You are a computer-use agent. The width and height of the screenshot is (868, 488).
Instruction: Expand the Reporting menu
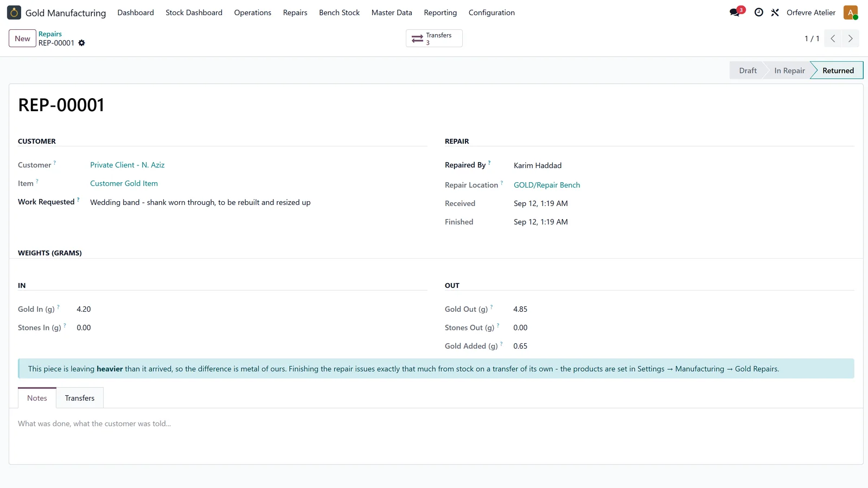[441, 12]
